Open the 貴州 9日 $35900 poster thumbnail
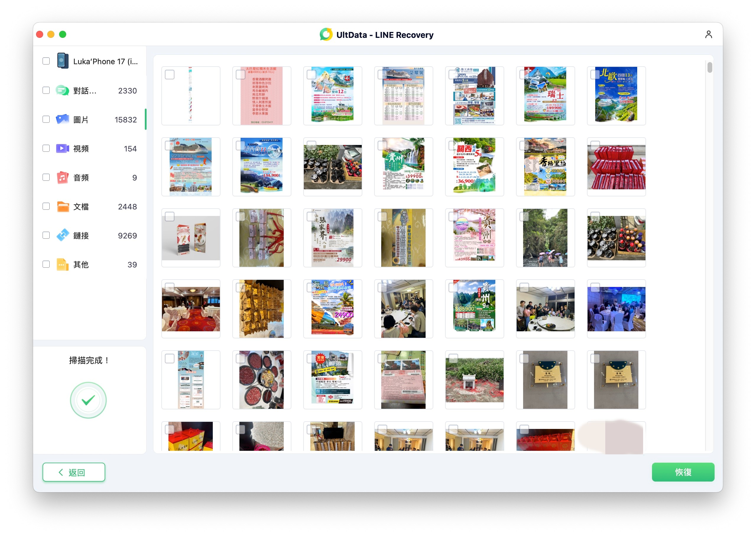 click(x=474, y=308)
